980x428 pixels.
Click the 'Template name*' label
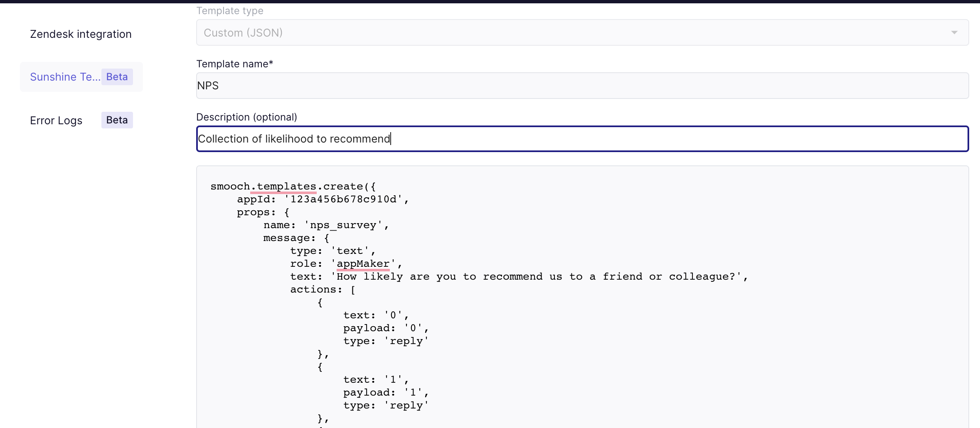[234, 64]
